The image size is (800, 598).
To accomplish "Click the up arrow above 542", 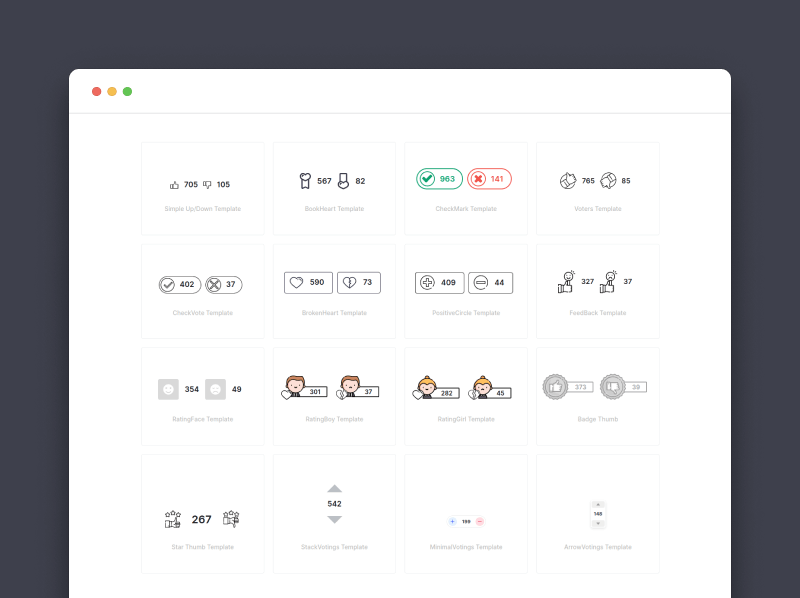I will tap(335, 488).
